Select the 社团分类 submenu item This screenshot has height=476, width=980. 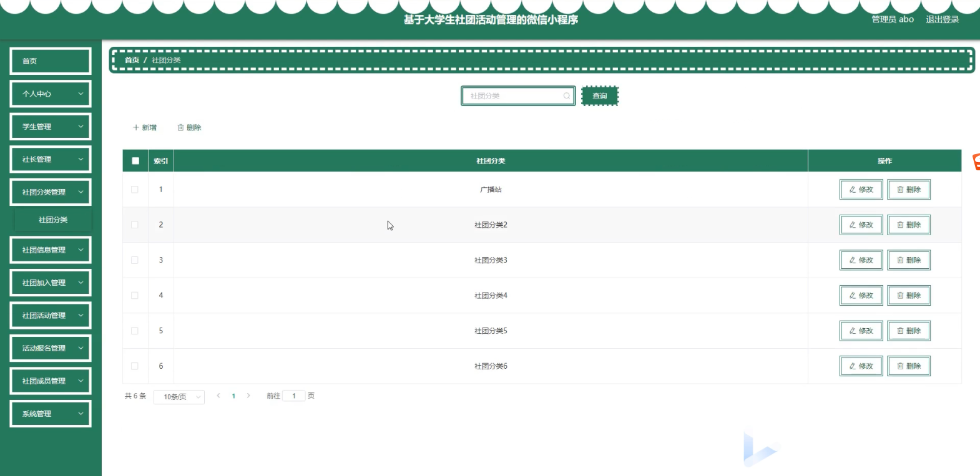tap(53, 220)
